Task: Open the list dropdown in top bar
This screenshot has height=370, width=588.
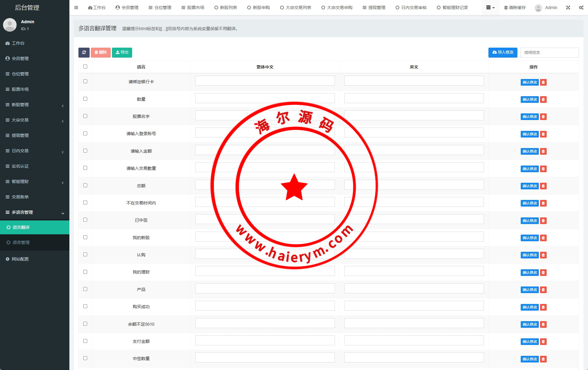Action: point(490,8)
